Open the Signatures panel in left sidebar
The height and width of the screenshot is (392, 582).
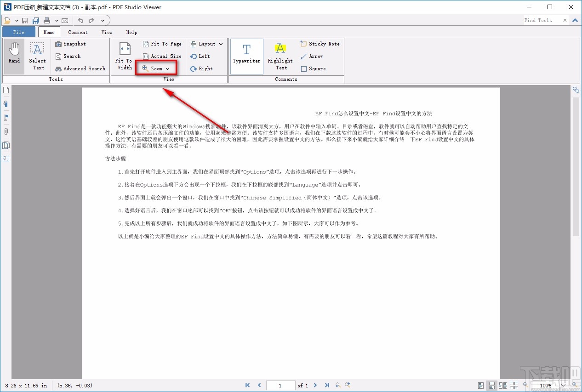click(x=6, y=159)
